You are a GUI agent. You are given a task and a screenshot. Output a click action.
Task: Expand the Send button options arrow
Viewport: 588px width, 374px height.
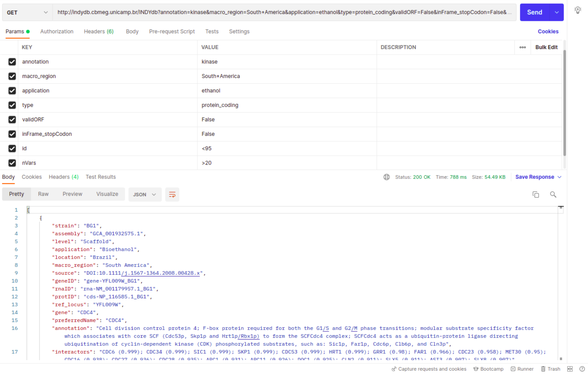557,12
